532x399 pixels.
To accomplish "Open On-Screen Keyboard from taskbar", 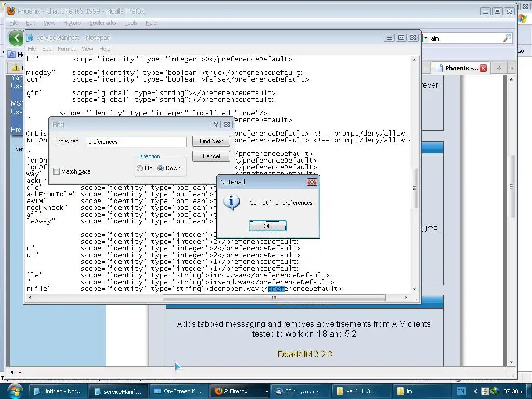I will (x=179, y=391).
